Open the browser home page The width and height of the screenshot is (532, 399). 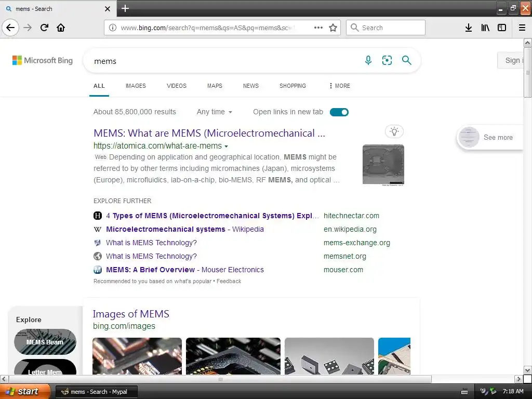61,28
